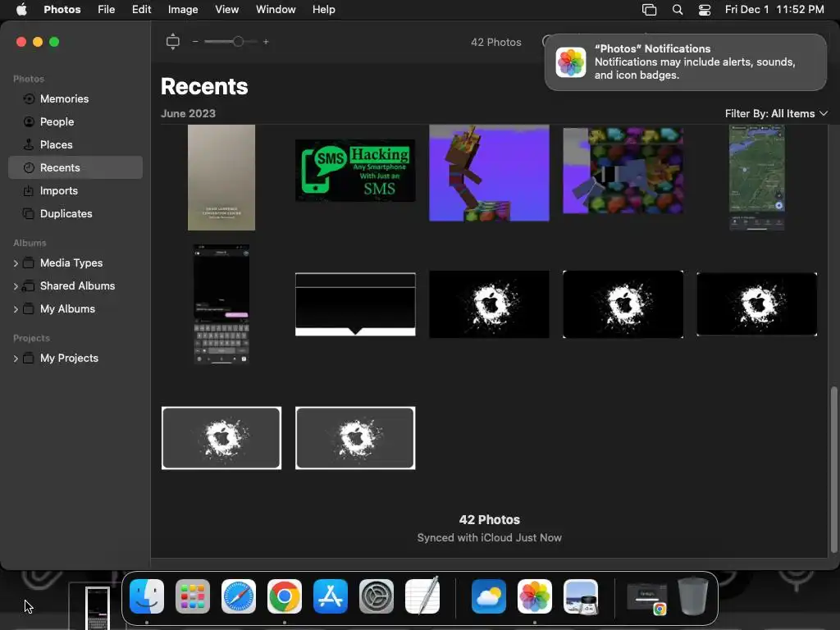Click the aspect ratio toggle icon in toolbar
Screen dimensions: 840x630
pos(172,41)
